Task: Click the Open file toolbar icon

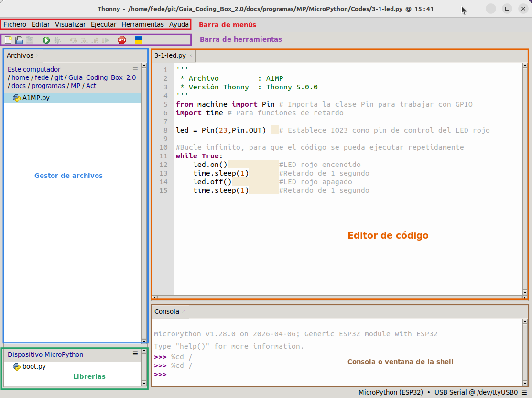Action: pos(19,40)
